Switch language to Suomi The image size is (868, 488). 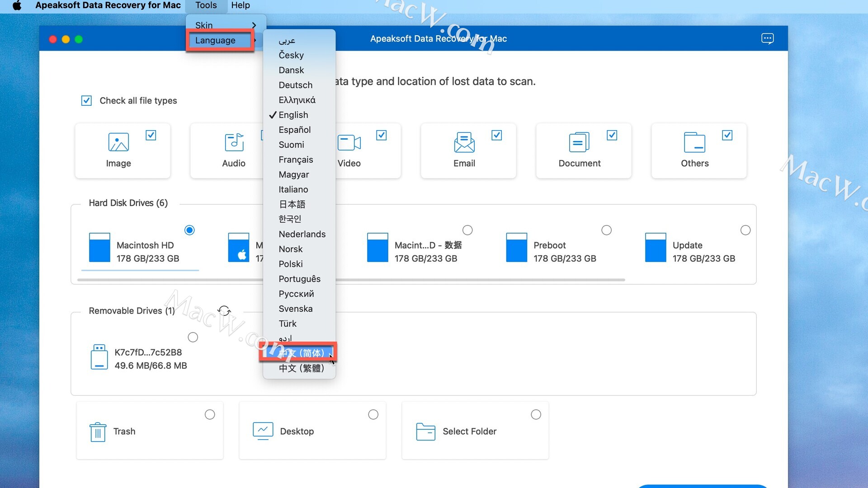[299, 145]
